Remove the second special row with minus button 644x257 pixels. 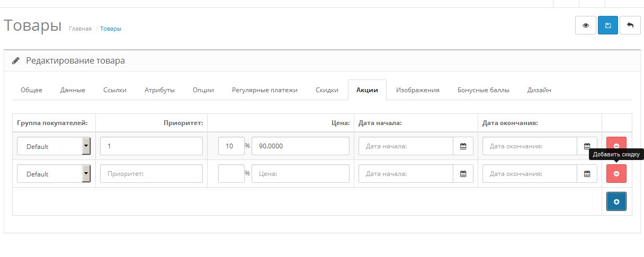pyautogui.click(x=616, y=174)
